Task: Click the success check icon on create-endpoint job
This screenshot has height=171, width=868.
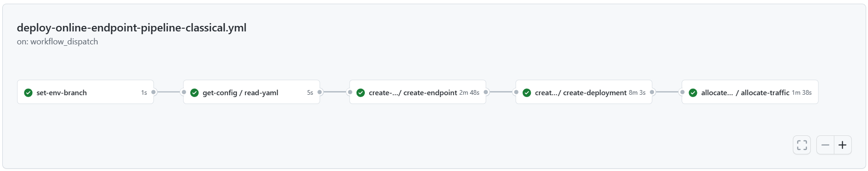Action: coord(361,92)
